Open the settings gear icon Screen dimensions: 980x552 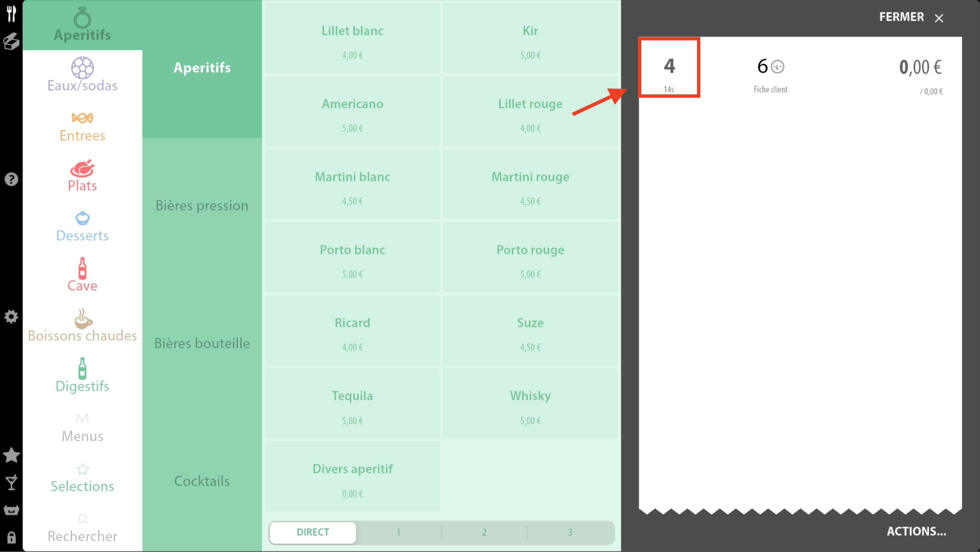pos(11,317)
